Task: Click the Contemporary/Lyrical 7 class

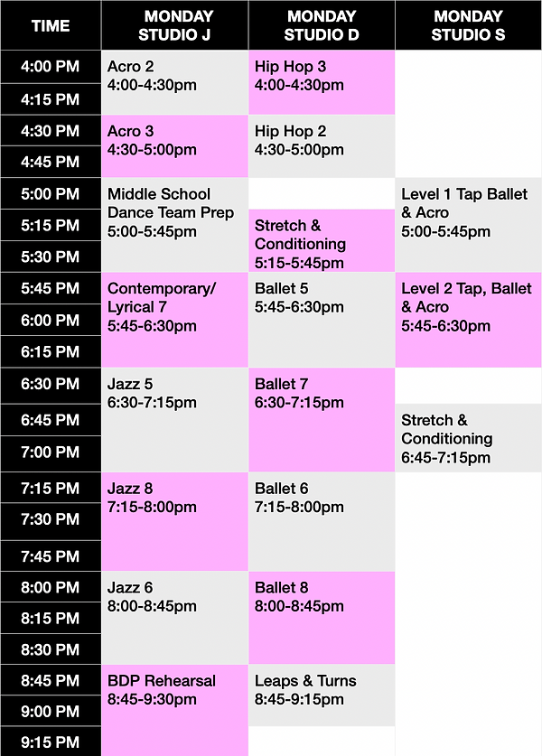Action: point(174,320)
